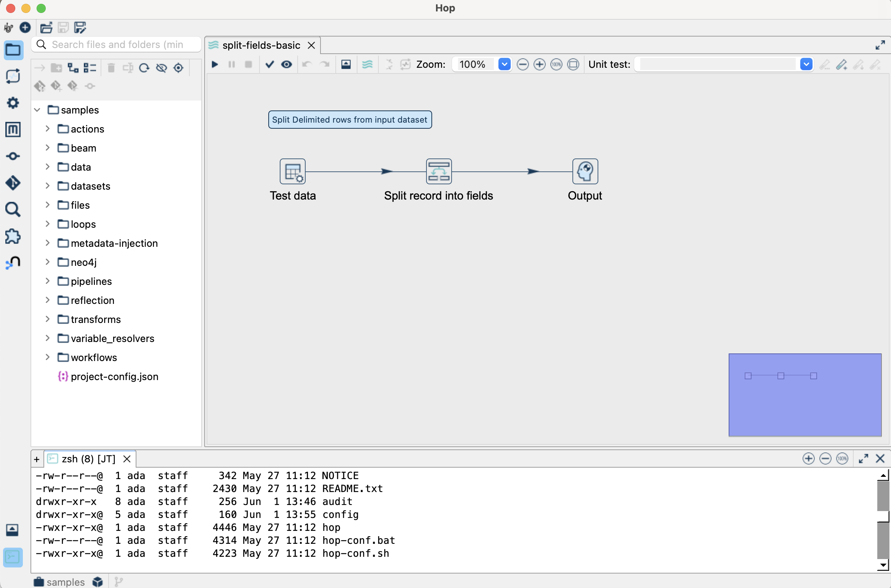
Task: Close the terminal panel
Action: pos(880,459)
